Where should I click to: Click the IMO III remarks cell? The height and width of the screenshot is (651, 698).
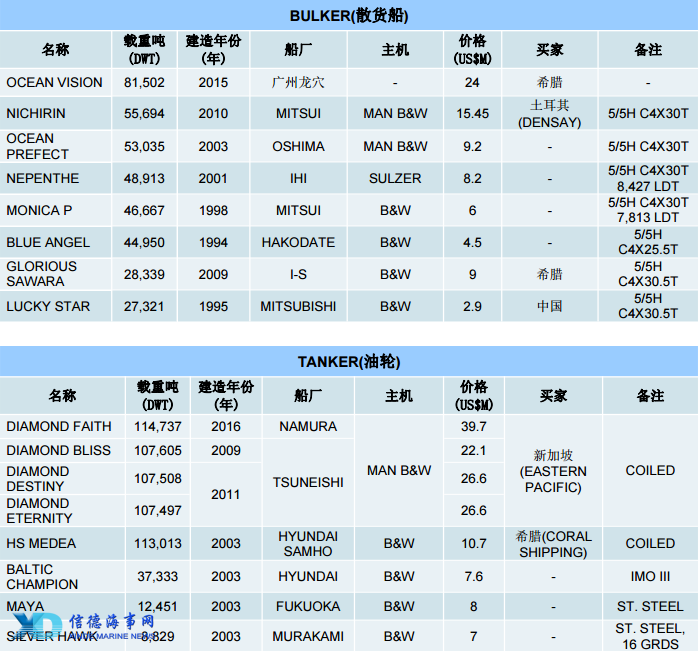coord(650,576)
